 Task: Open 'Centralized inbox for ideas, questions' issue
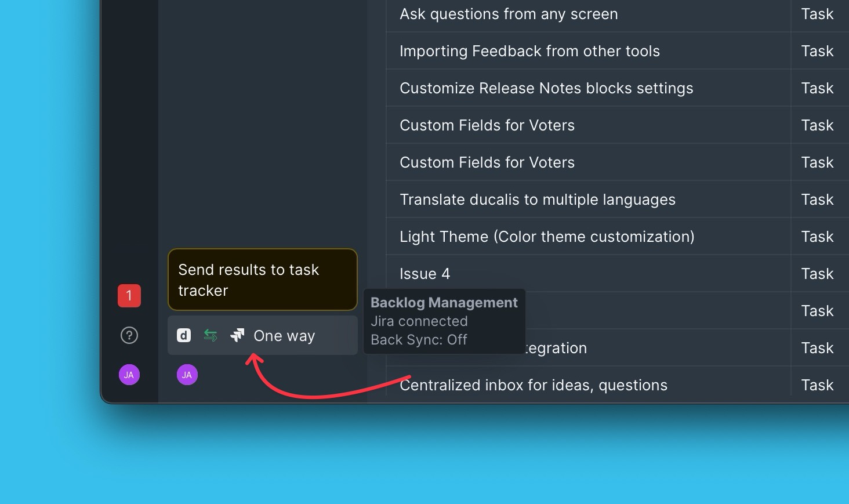coord(534,385)
